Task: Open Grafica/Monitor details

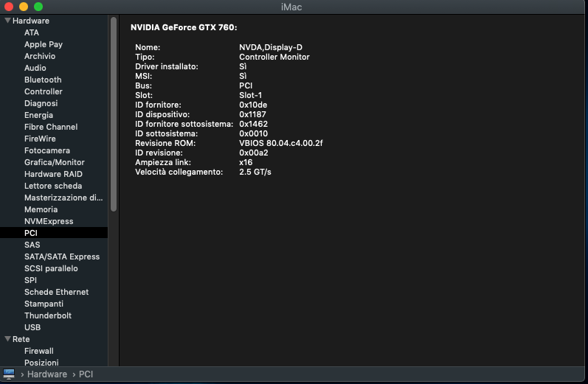Action: [x=55, y=162]
